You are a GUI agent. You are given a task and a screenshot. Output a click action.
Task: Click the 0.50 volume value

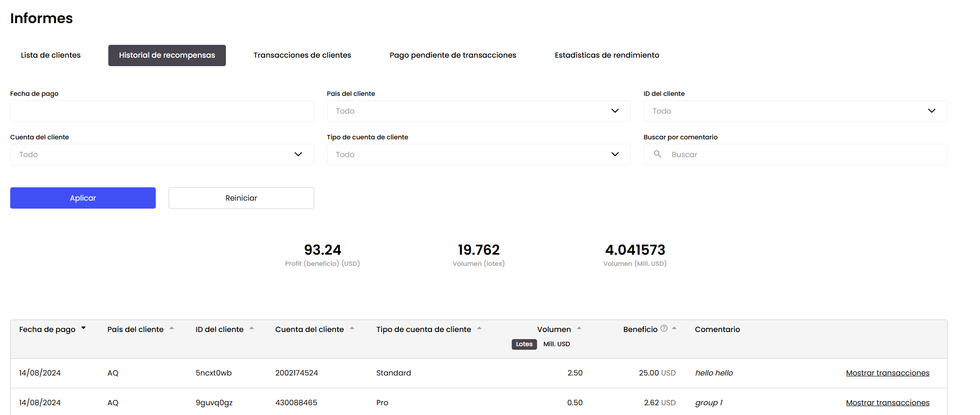coord(575,403)
